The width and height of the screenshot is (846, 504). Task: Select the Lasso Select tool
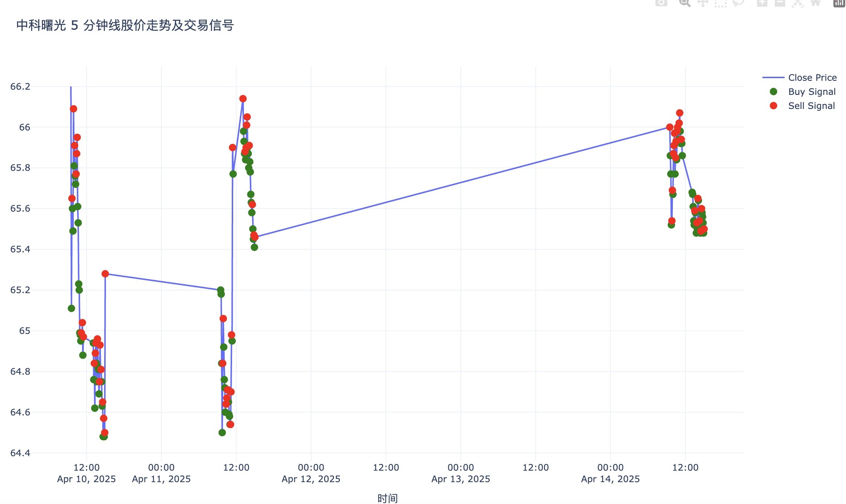click(x=738, y=3)
